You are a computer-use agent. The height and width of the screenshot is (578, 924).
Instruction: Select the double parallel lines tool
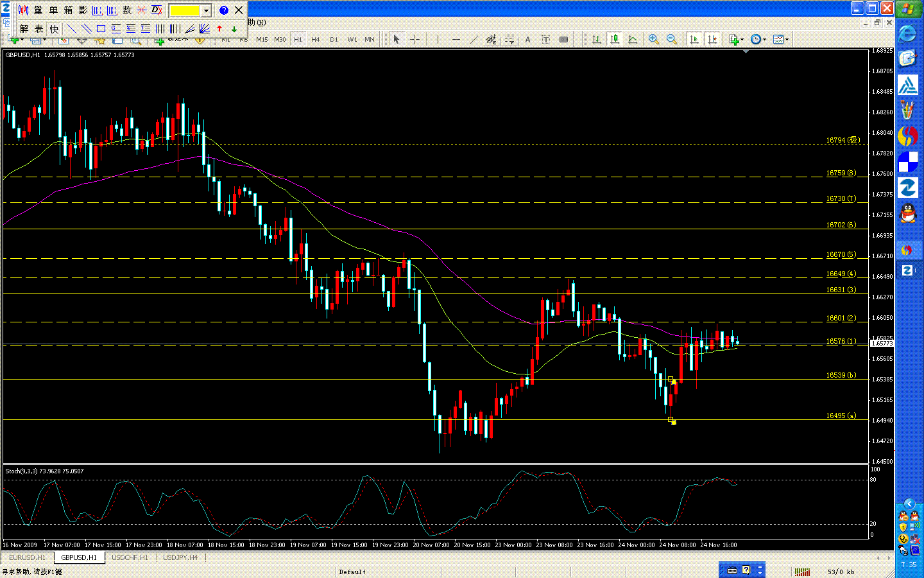[86, 29]
